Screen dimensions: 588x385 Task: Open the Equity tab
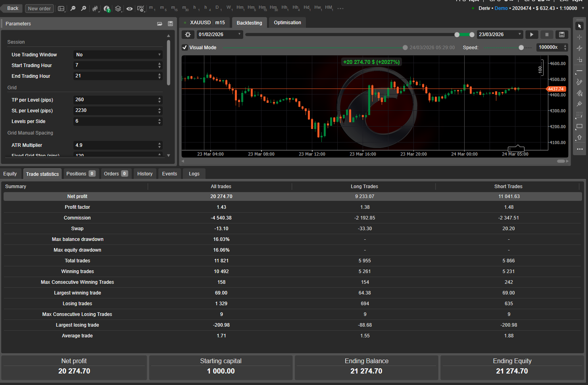[x=10, y=174]
